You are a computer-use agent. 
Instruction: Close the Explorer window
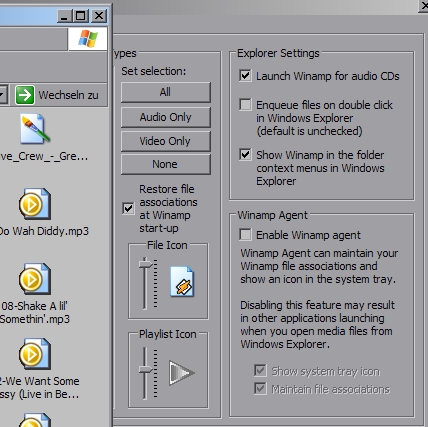click(x=99, y=16)
